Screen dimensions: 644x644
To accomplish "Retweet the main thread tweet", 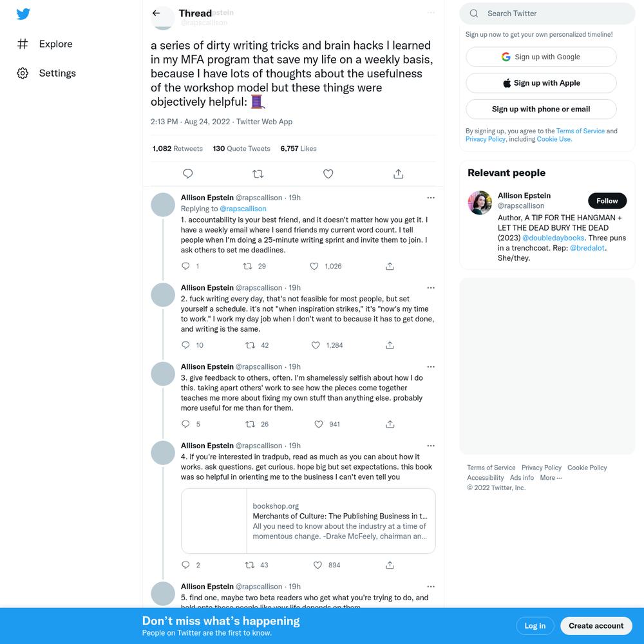I will (258, 174).
